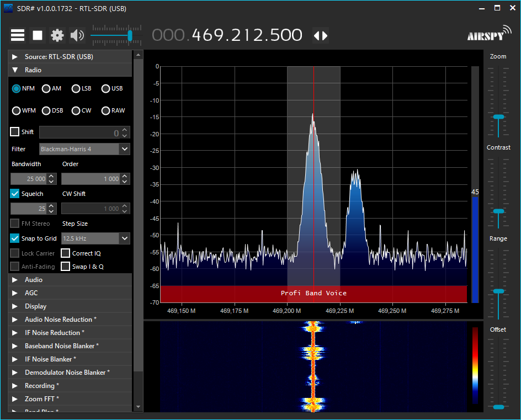This screenshot has width=521, height=420.
Task: Click the Squelch value field
Action: click(x=29, y=209)
